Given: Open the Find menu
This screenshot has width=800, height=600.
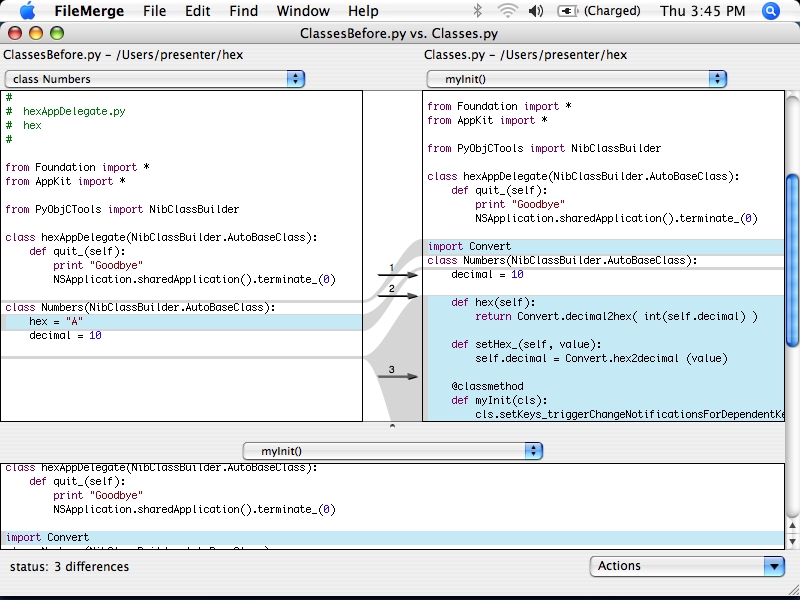Looking at the screenshot, I should pos(243,11).
